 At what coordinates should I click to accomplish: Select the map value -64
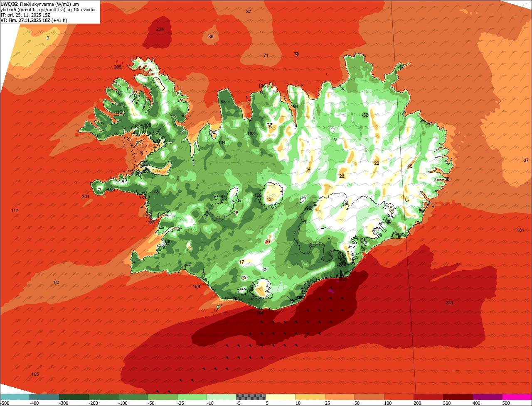click(295, 106)
